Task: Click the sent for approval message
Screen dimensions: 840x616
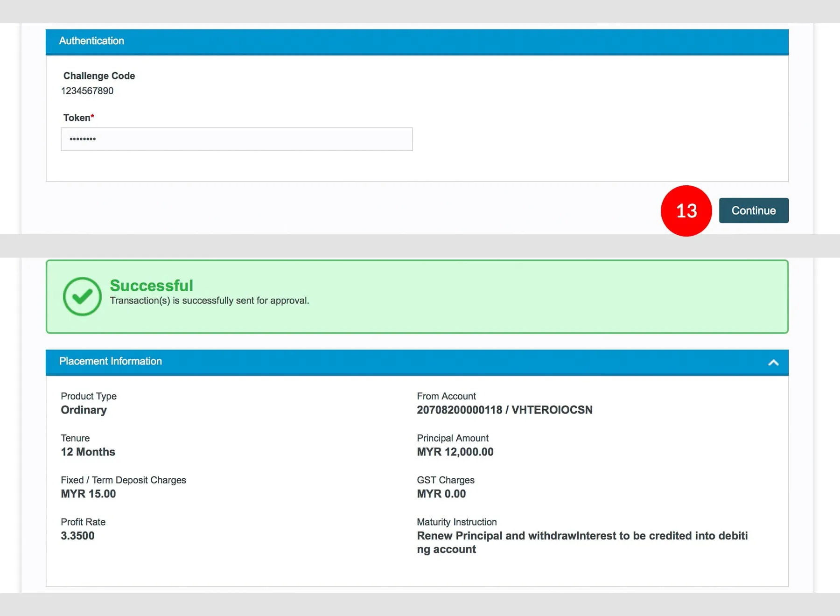Action: (x=209, y=301)
